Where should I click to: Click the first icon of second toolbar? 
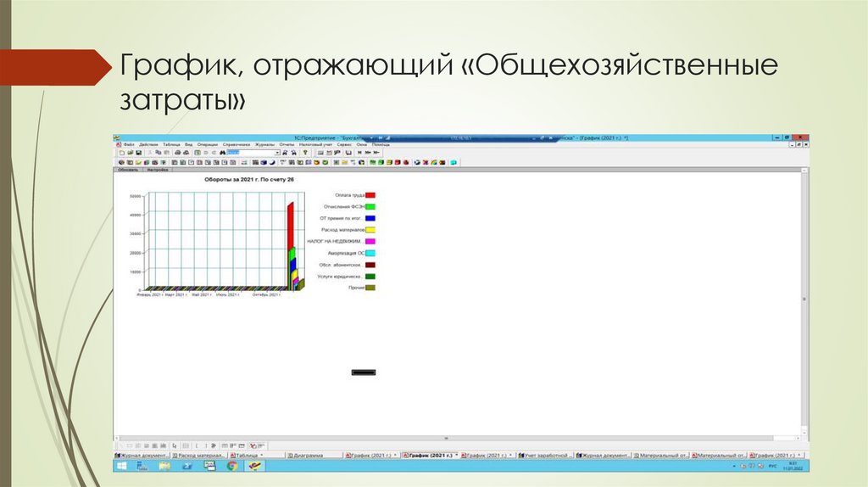(122, 162)
